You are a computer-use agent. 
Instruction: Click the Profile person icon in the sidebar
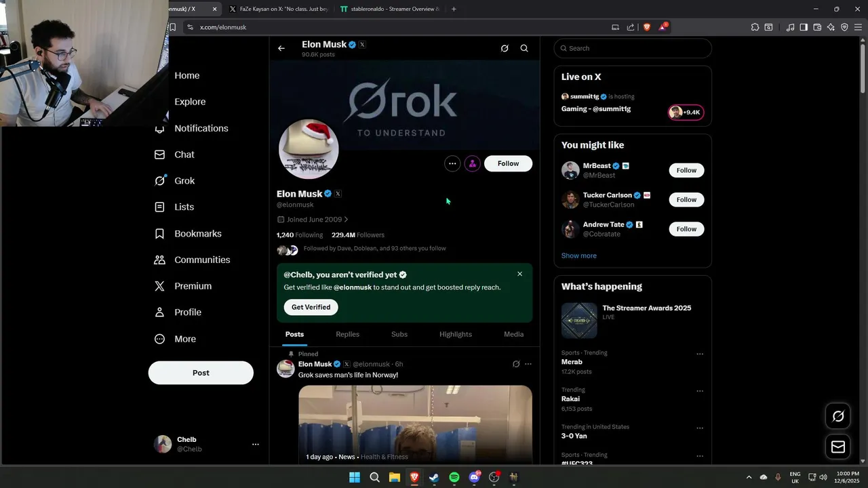[x=159, y=312]
